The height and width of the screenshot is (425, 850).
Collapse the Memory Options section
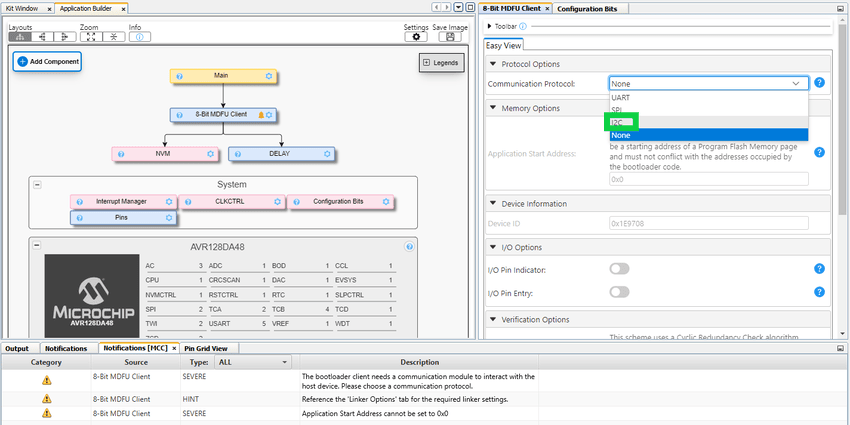click(x=493, y=108)
